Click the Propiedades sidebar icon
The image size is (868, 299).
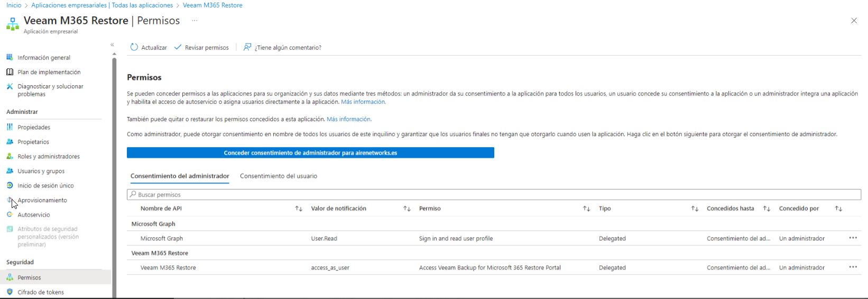pyautogui.click(x=10, y=127)
